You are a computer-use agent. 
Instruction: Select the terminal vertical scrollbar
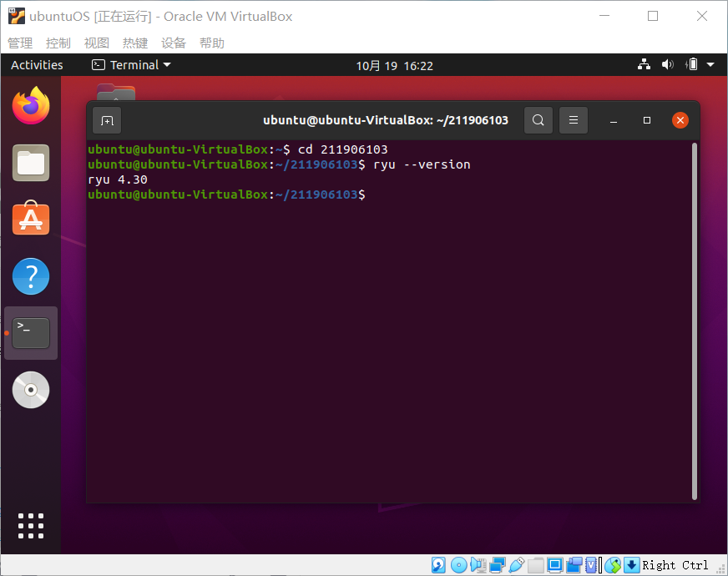695,321
